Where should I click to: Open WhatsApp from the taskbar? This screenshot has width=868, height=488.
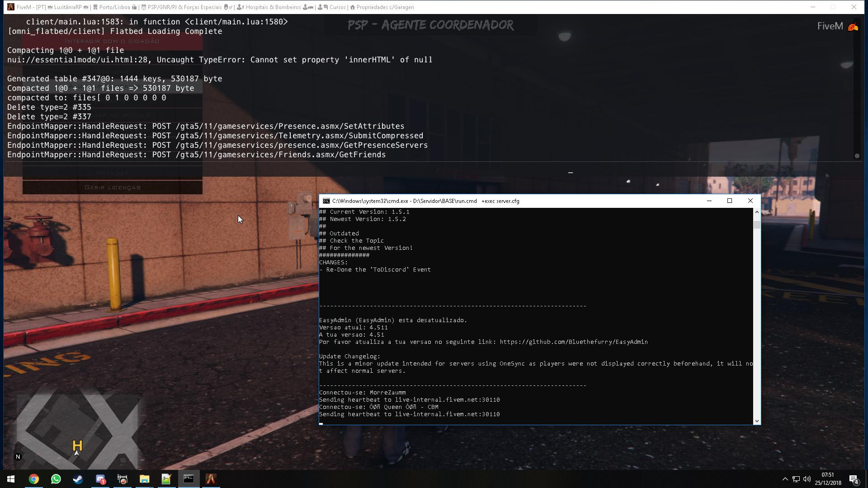(56, 479)
